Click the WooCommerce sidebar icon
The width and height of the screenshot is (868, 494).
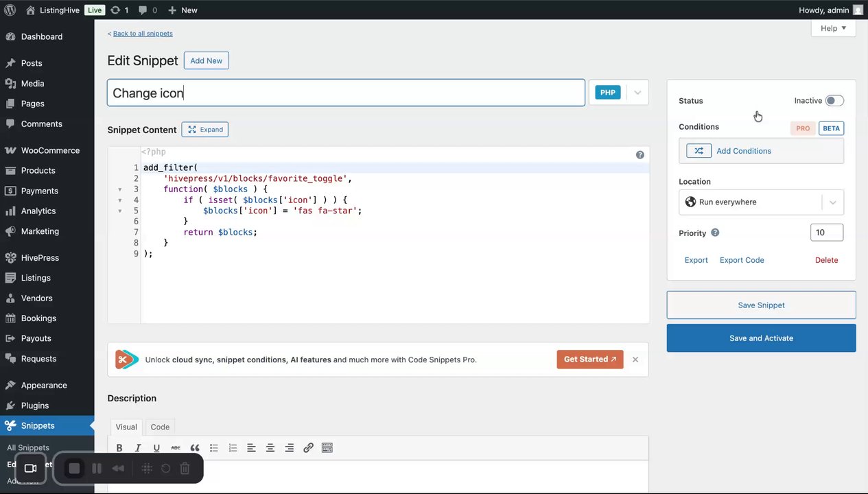coord(10,150)
